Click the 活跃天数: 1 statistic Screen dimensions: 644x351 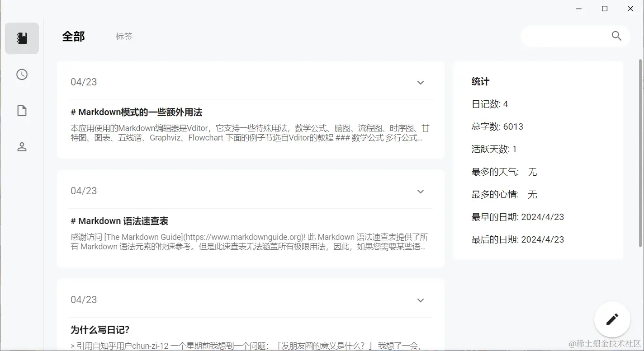[x=494, y=149]
